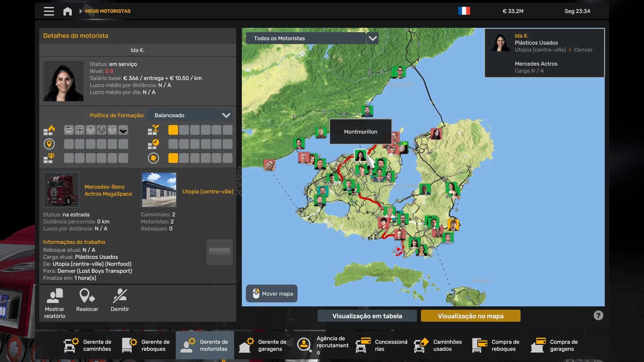Image resolution: width=644 pixels, height=362 pixels.
Task: Expand the Todos os Motoristas dropdown
Action: 306,38
